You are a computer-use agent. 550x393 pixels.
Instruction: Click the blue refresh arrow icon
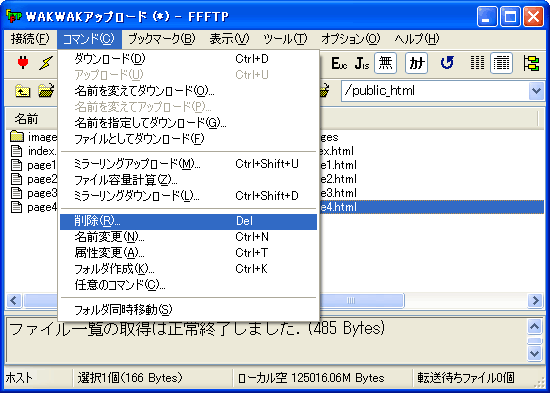(x=447, y=63)
